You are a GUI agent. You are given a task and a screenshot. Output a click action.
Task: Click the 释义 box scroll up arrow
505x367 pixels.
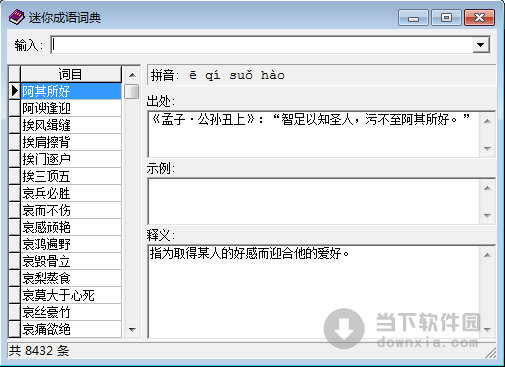point(487,255)
